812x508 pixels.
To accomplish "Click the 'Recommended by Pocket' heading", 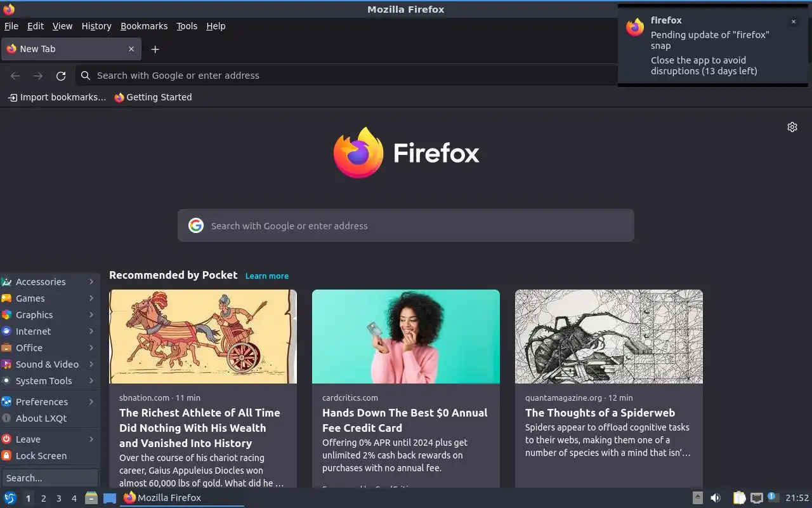I will click(x=173, y=275).
